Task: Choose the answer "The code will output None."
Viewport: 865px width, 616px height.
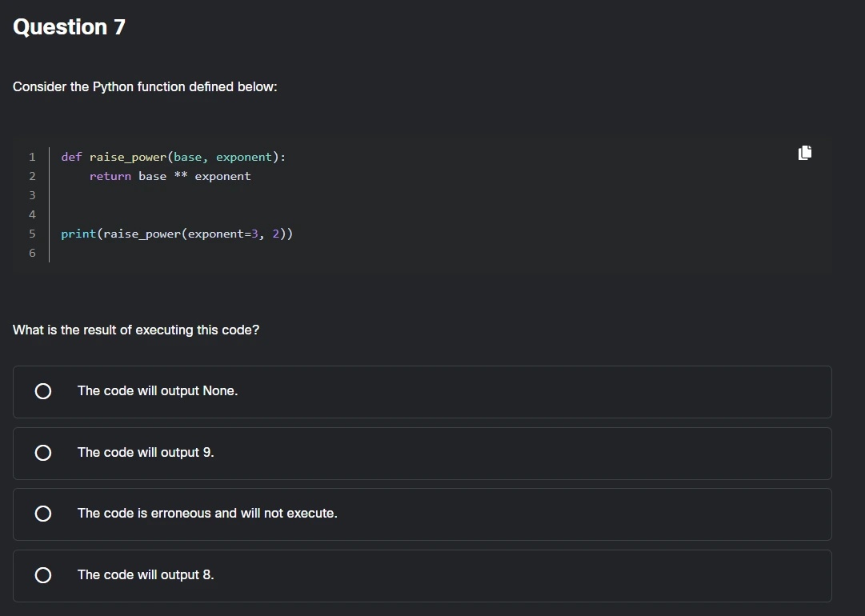Action: click(158, 391)
